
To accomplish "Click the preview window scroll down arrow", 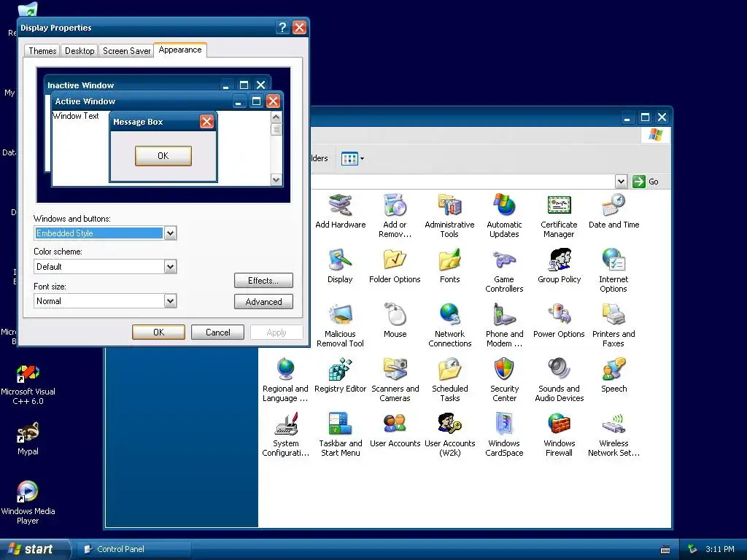I will click(276, 179).
